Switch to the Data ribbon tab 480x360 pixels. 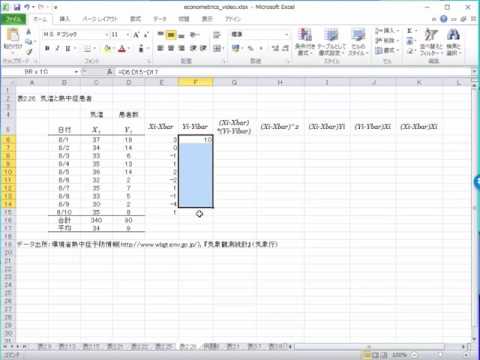click(160, 19)
